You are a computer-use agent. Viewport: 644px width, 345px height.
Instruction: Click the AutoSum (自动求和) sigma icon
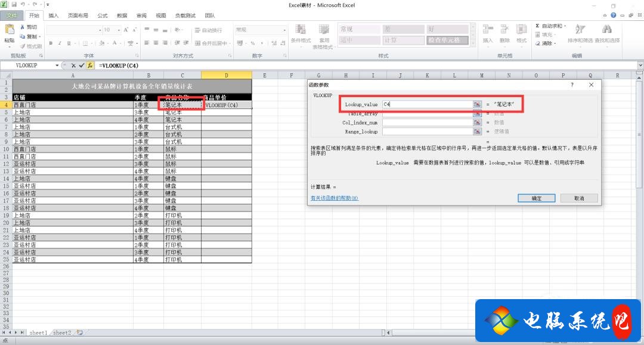tap(537, 26)
